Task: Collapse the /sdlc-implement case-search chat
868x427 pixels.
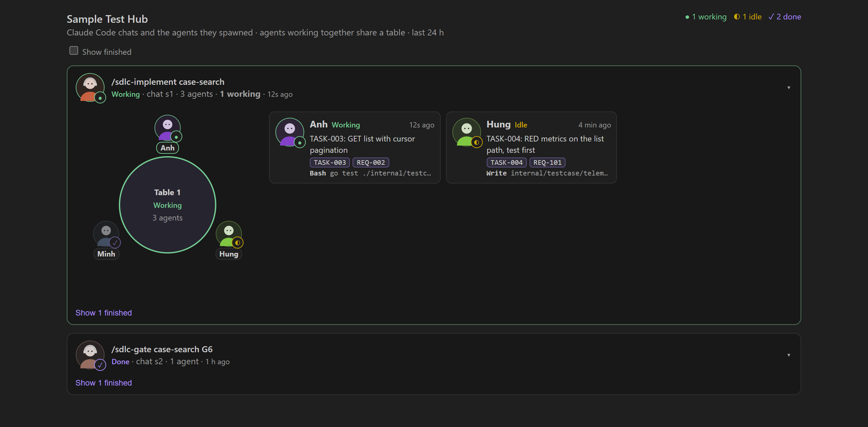Action: coord(789,88)
